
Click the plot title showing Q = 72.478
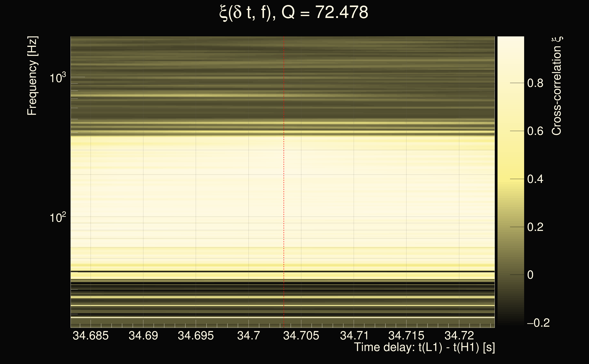(x=294, y=13)
